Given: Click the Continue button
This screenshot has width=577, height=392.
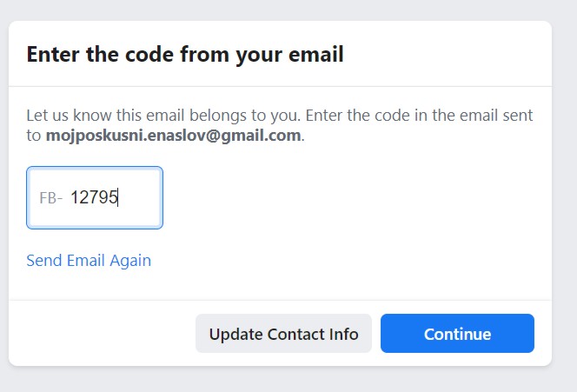Looking at the screenshot, I should 457,334.
